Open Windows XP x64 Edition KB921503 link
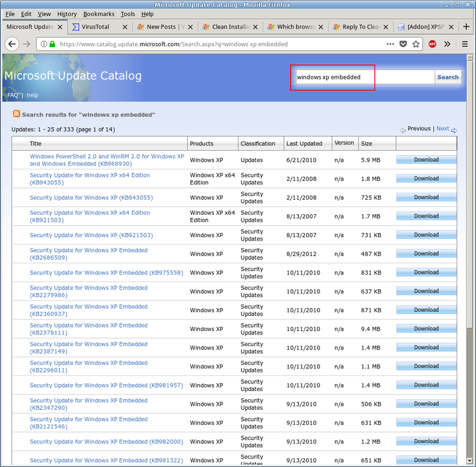This screenshot has height=467, width=476. pos(90,217)
